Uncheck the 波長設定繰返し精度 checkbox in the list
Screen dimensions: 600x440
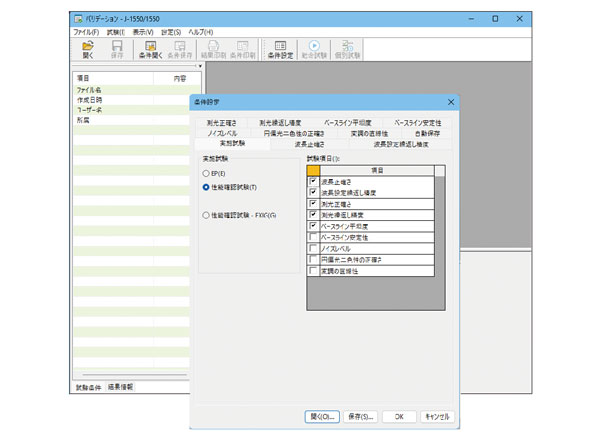click(x=313, y=192)
